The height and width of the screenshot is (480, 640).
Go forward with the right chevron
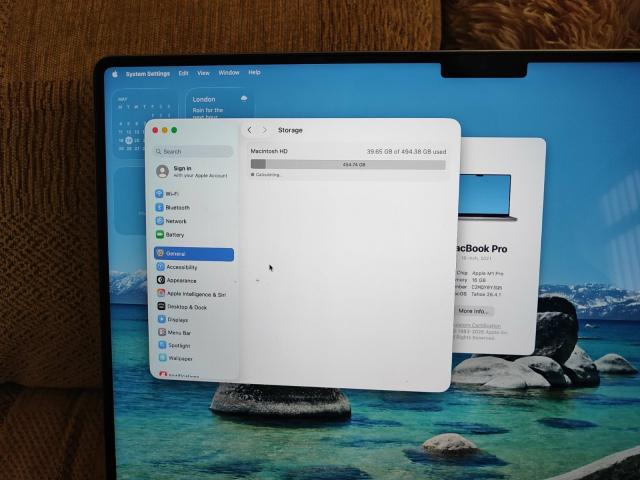point(264,130)
